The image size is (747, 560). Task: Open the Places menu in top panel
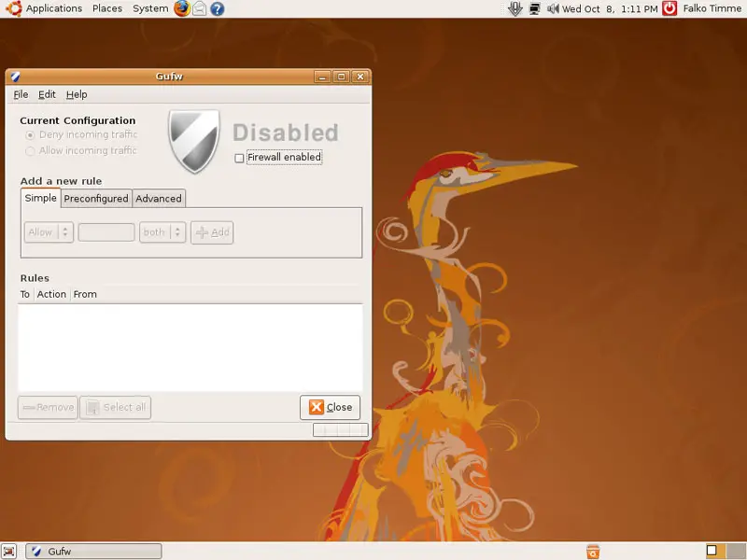(107, 8)
